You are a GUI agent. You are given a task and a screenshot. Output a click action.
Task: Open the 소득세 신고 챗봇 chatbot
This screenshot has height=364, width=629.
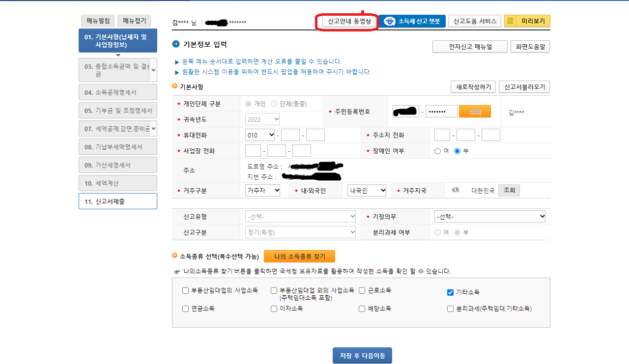tap(412, 21)
